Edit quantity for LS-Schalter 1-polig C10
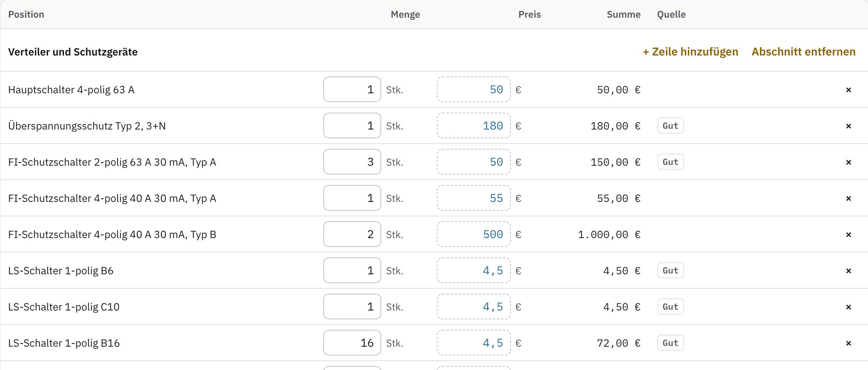 tap(352, 306)
